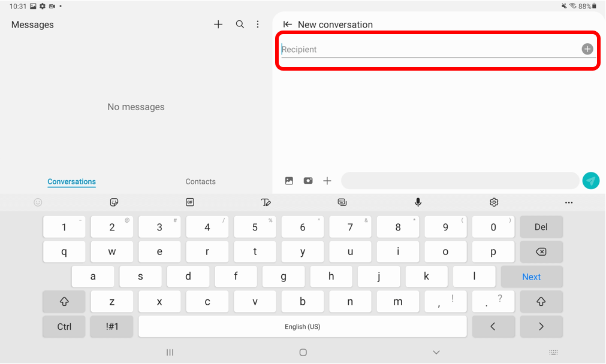Tap the backspace key
The height and width of the screenshot is (364, 606).
tap(541, 251)
